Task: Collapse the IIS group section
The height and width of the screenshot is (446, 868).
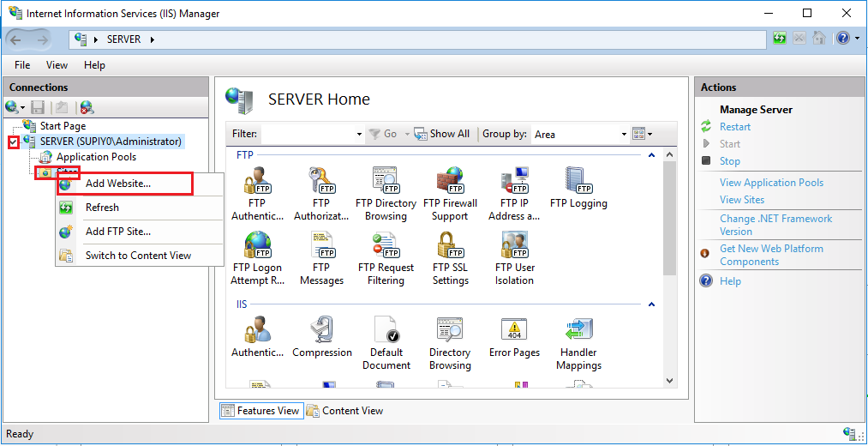Action: [651, 304]
